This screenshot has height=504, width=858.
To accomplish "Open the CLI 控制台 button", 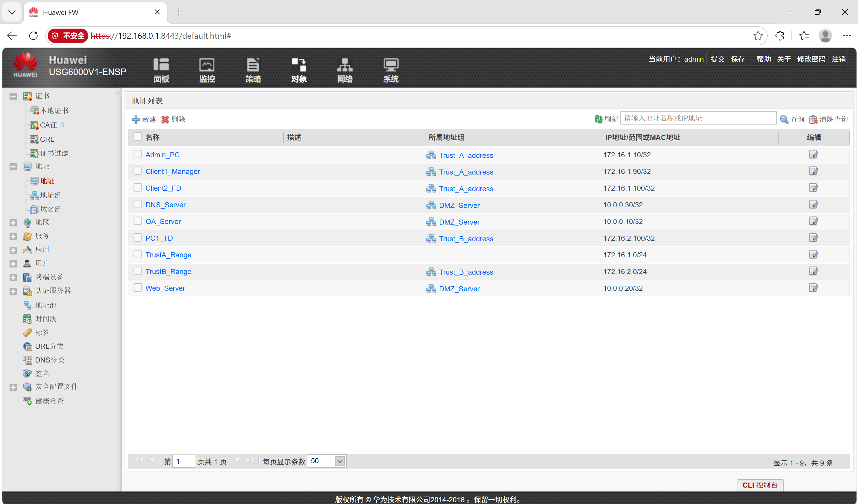I will [760, 485].
